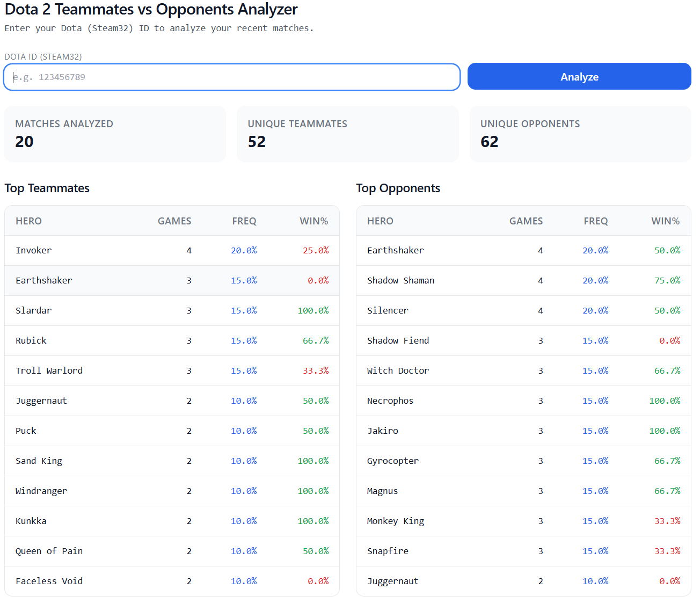Click WIN% column header in Top Opponents
This screenshot has width=700, height=611.
[666, 221]
